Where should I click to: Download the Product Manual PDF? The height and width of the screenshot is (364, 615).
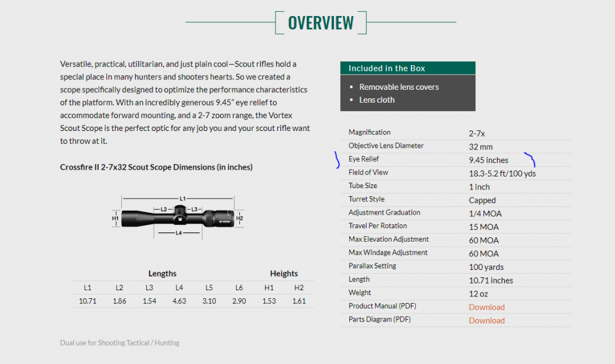(486, 307)
